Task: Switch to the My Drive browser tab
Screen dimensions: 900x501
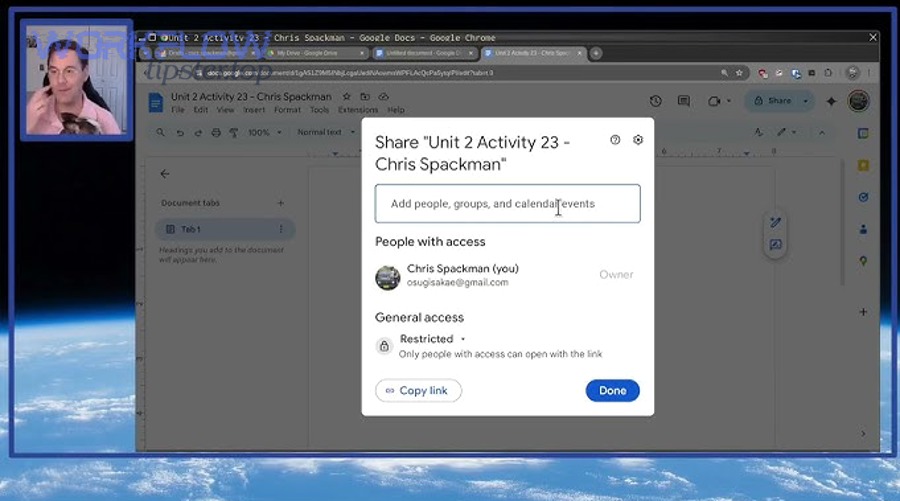Action: point(315,53)
